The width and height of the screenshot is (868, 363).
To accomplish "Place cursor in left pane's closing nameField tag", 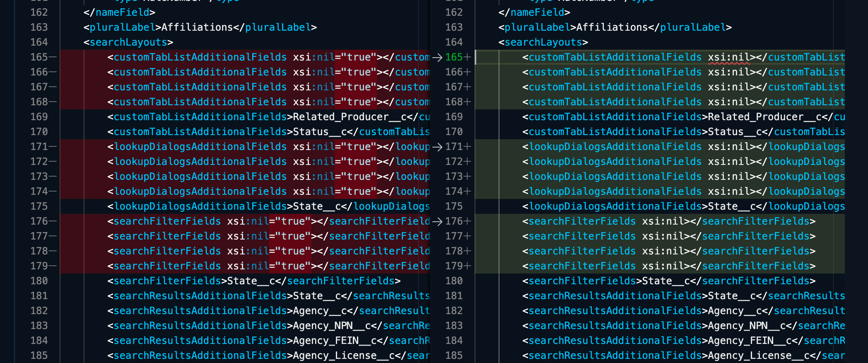I will 119,12.
